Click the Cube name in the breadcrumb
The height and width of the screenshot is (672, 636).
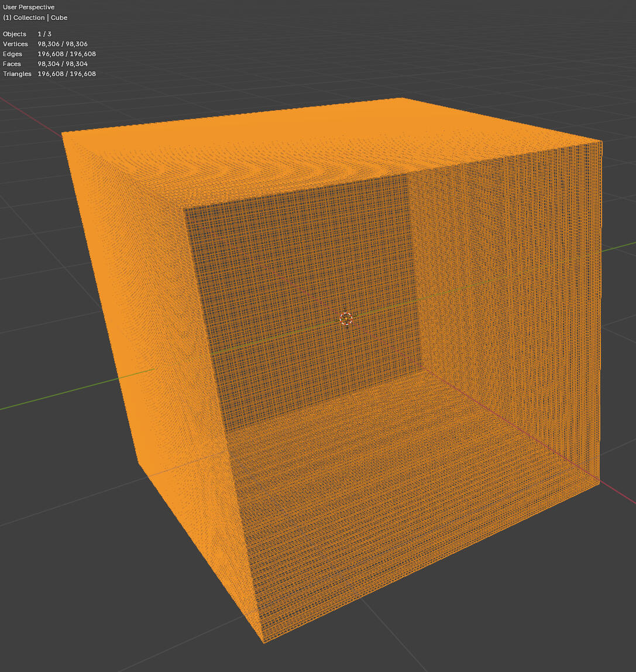pos(59,18)
